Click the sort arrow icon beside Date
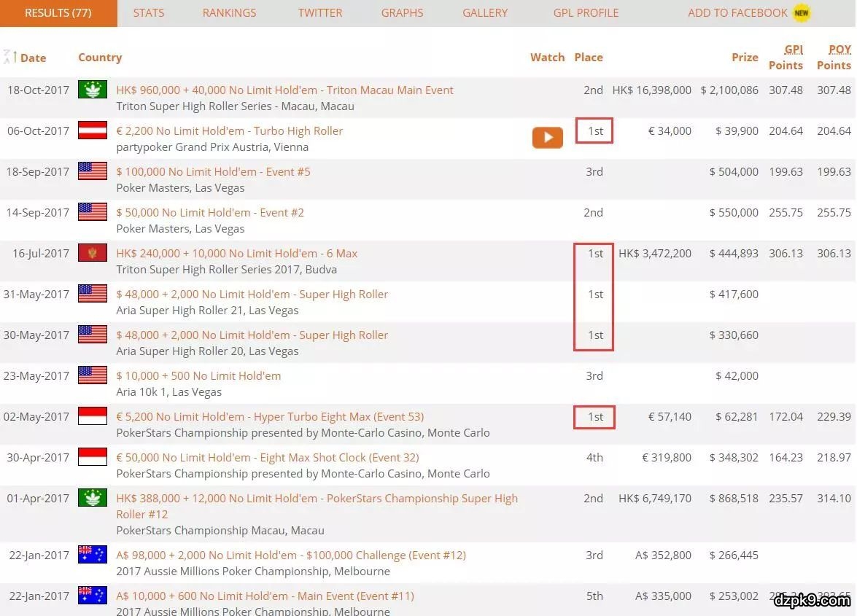The height and width of the screenshot is (616, 857). click(10, 57)
